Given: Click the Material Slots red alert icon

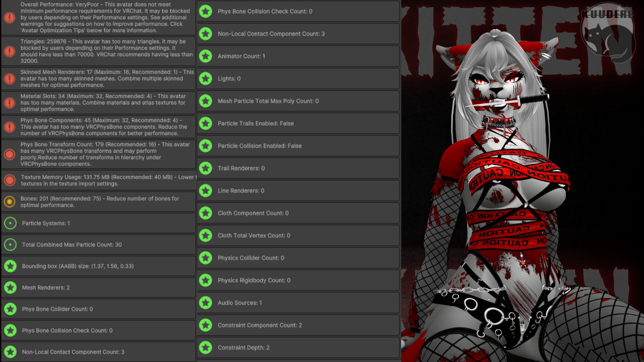Looking at the screenshot, I should point(9,103).
